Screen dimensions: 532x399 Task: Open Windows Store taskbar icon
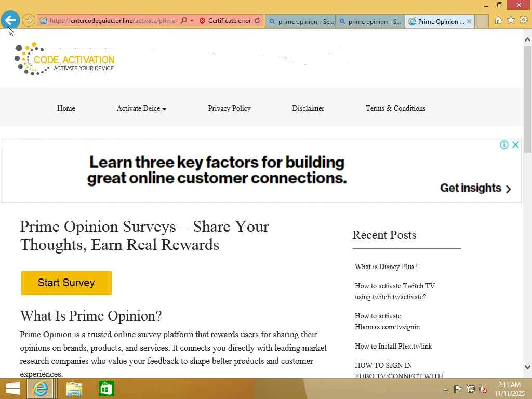(106, 389)
